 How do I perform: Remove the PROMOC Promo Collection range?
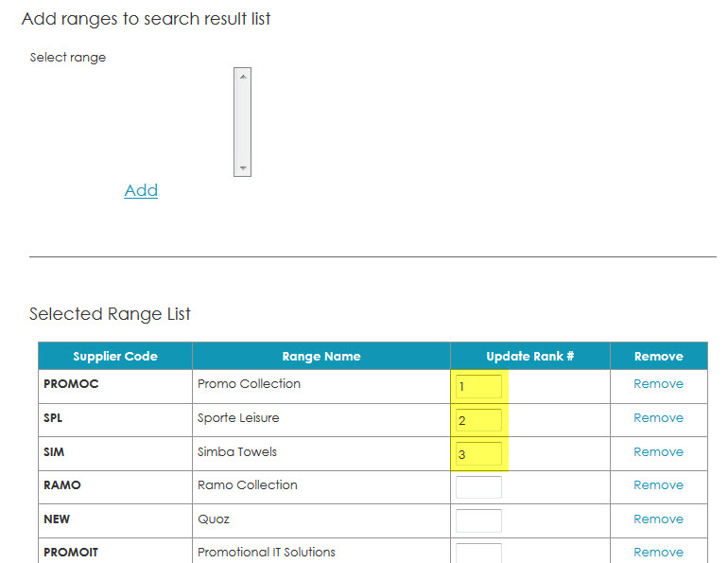tap(658, 384)
